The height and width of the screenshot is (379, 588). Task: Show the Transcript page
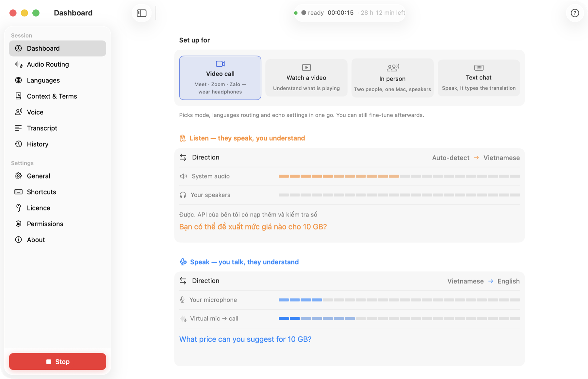(x=57, y=128)
